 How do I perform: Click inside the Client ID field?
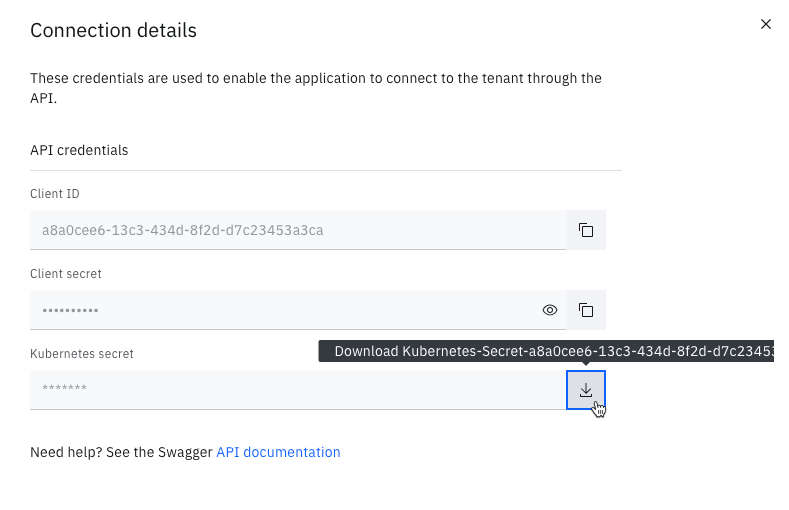coord(298,230)
